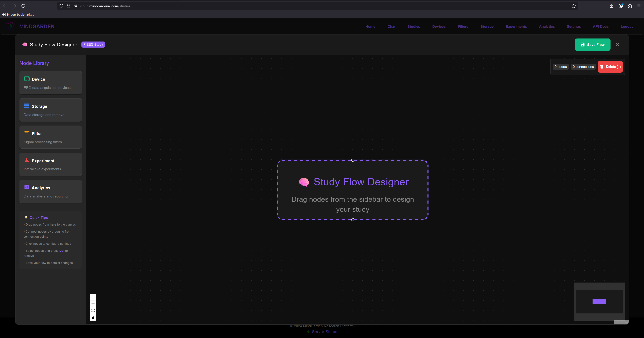The height and width of the screenshot is (338, 644).
Task: Go to API-Docs page
Action: pyautogui.click(x=600, y=27)
